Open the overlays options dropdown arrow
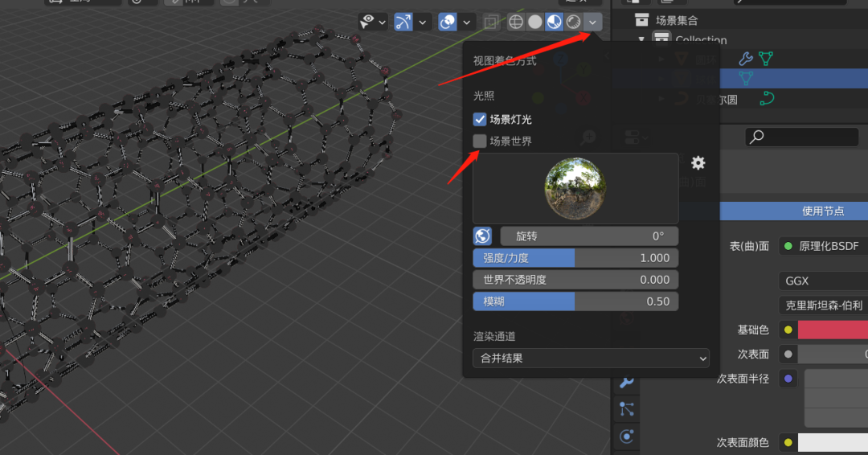The height and width of the screenshot is (455, 868). pos(467,23)
